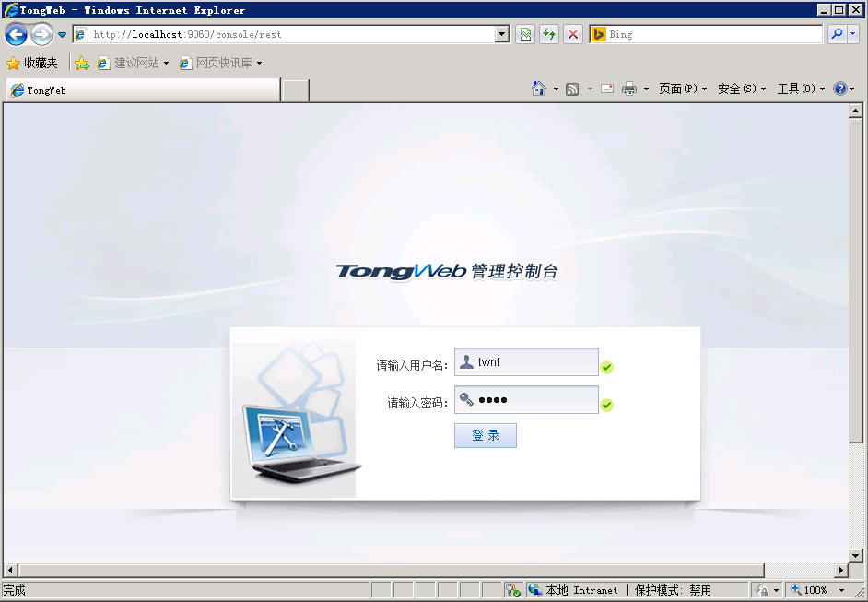868x602 pixels.
Task: Click the password input field
Action: click(526, 399)
